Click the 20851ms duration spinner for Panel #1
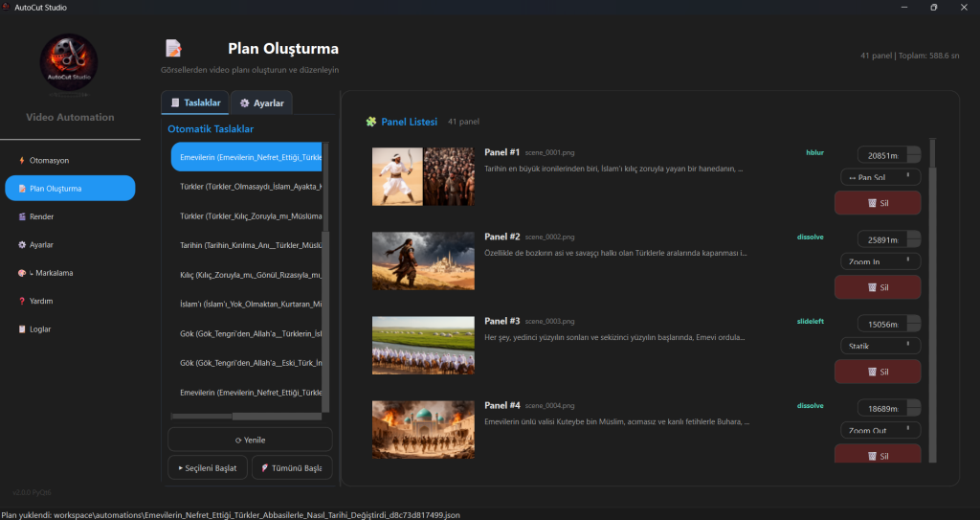 (881, 155)
